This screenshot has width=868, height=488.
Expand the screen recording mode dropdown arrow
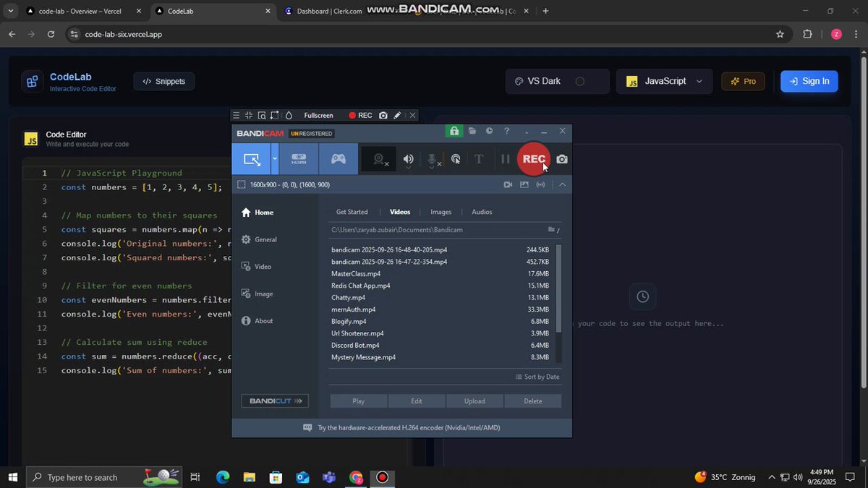point(275,159)
